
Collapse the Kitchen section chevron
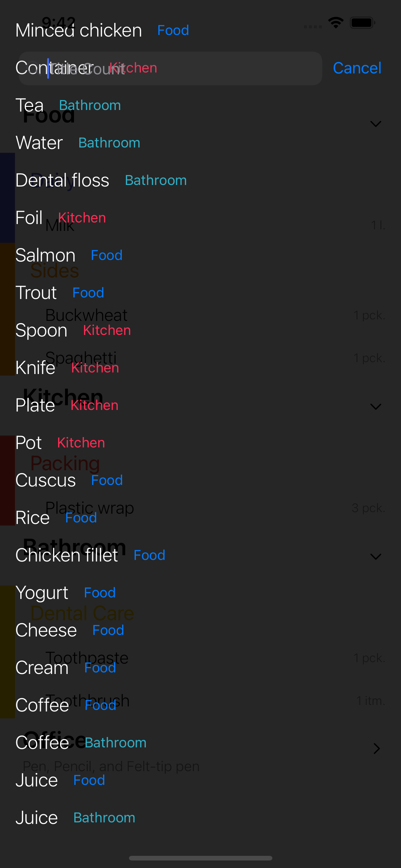point(375,407)
